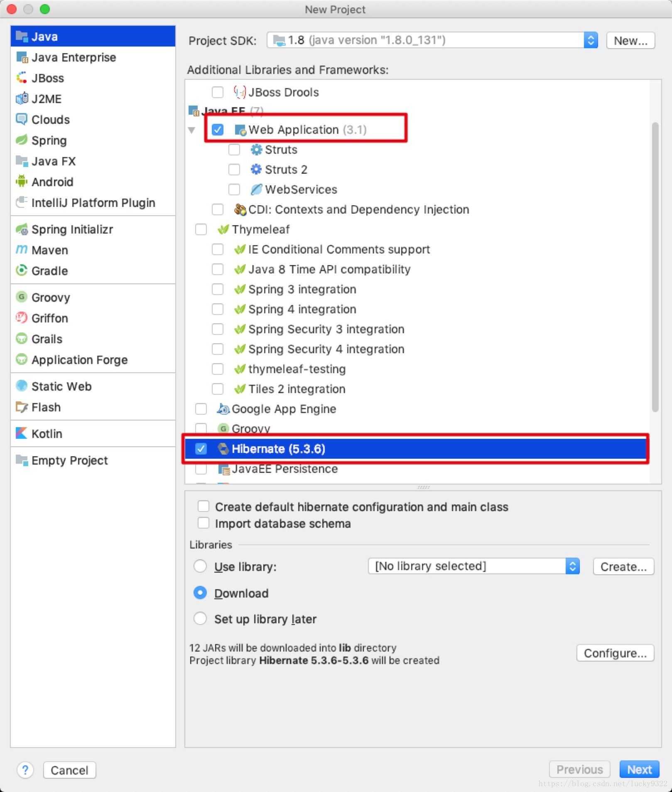Screen dimensions: 672x792
Task: Click the JBoss icon in the sidebar
Action: [22, 78]
